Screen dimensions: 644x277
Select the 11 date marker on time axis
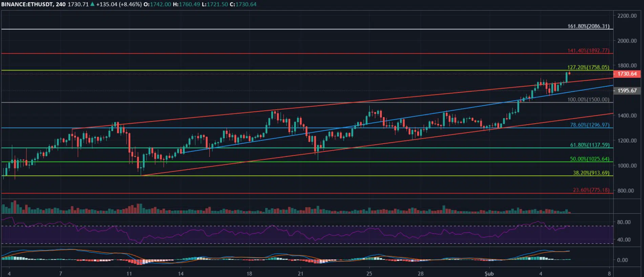[x=129, y=273]
